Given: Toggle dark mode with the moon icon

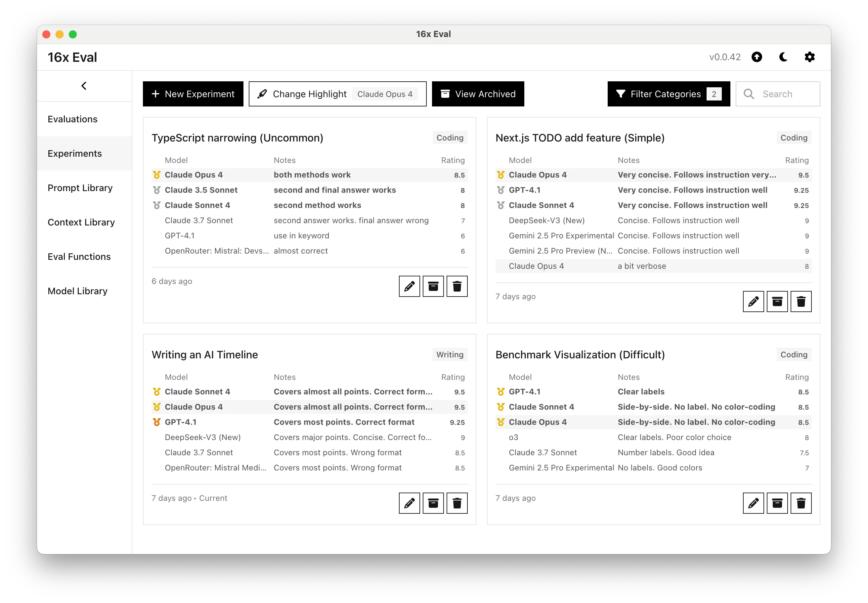Looking at the screenshot, I should click(783, 57).
